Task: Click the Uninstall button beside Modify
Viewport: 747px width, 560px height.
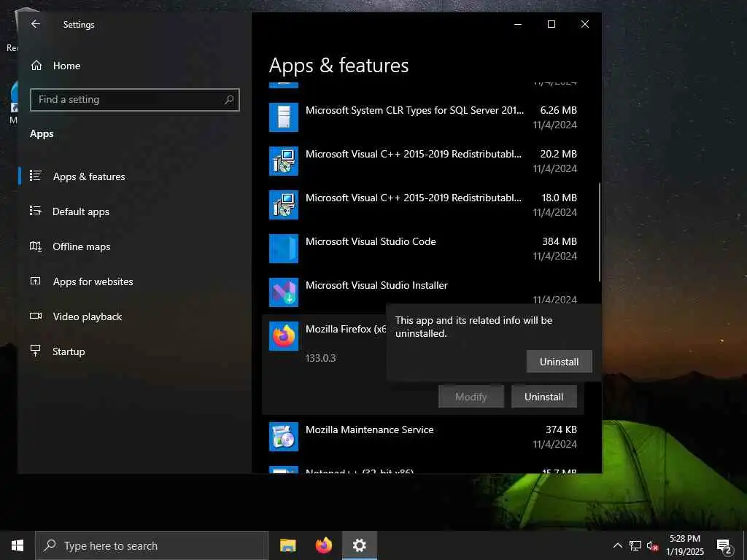Action: click(544, 397)
